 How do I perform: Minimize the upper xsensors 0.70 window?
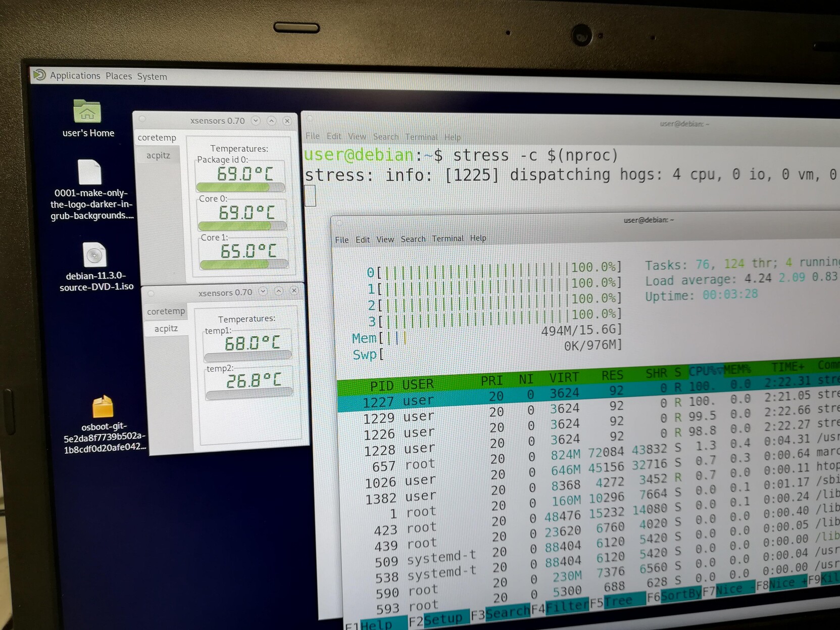(256, 120)
